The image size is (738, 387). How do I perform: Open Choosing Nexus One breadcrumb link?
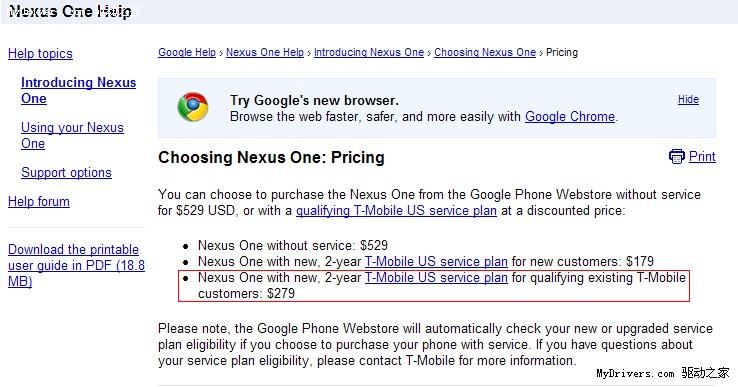click(x=485, y=52)
